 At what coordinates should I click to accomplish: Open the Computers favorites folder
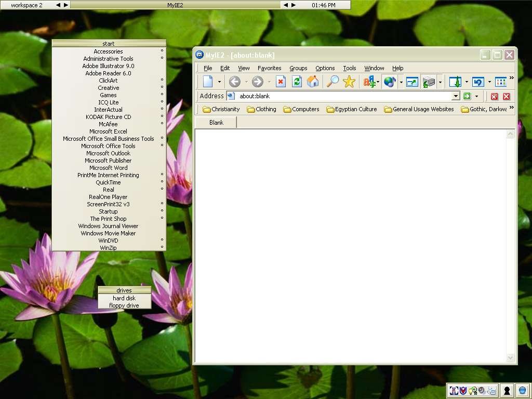tap(301, 109)
